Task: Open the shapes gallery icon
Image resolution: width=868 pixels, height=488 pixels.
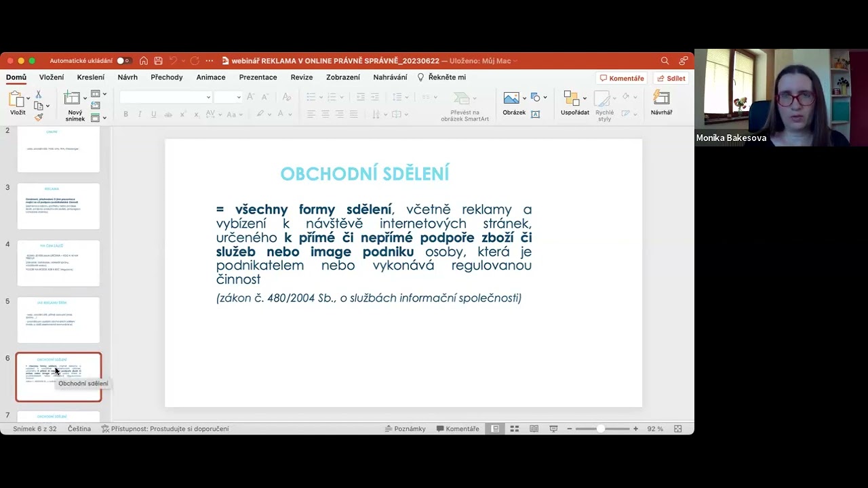Action: click(x=535, y=97)
